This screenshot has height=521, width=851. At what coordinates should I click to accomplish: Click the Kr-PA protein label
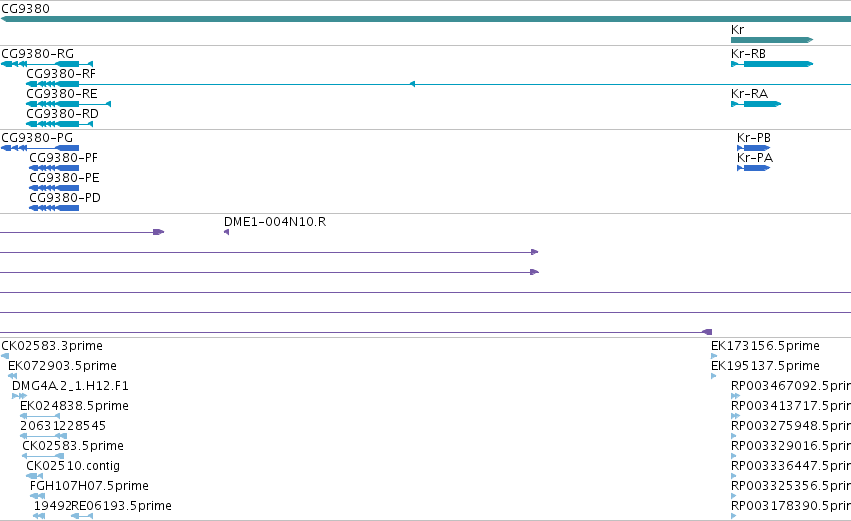[755, 157]
